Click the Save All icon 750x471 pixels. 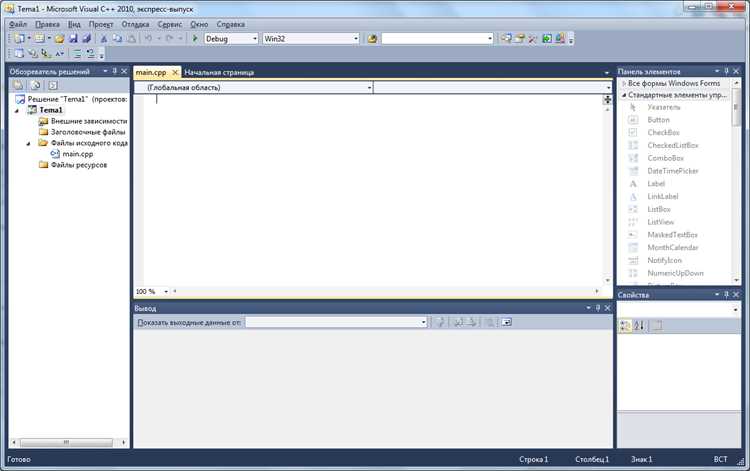(87, 39)
